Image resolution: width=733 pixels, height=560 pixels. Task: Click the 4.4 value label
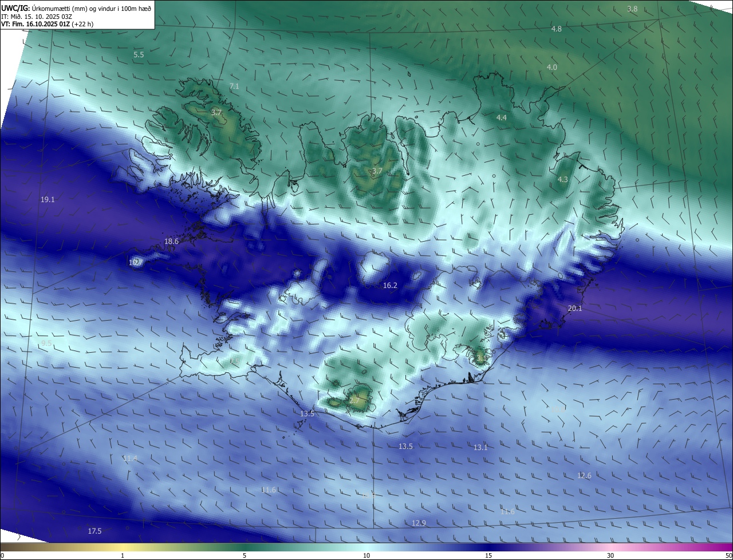coord(501,117)
